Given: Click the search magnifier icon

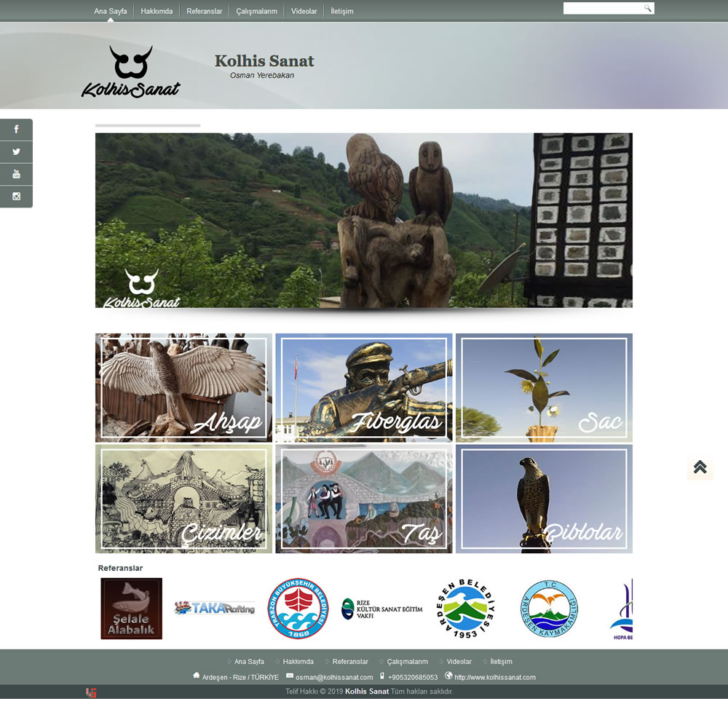Looking at the screenshot, I should (x=647, y=8).
